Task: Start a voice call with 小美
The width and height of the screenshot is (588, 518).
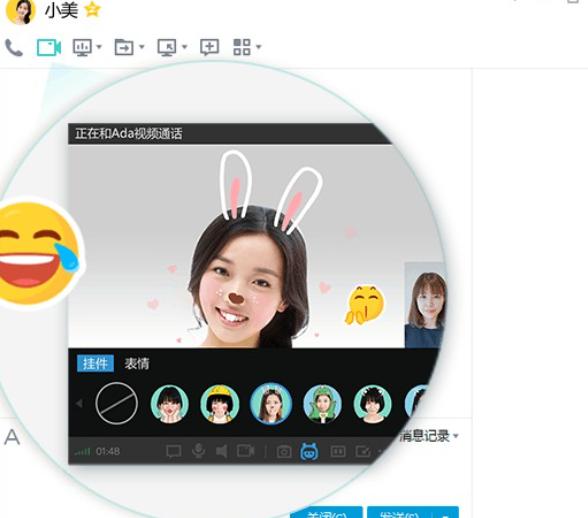Action: click(x=14, y=48)
